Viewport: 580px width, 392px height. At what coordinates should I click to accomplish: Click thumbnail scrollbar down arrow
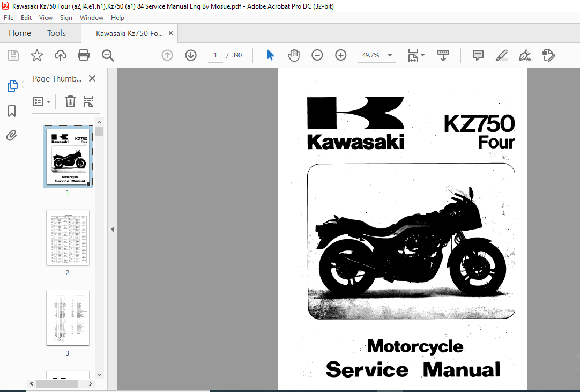pyautogui.click(x=99, y=375)
